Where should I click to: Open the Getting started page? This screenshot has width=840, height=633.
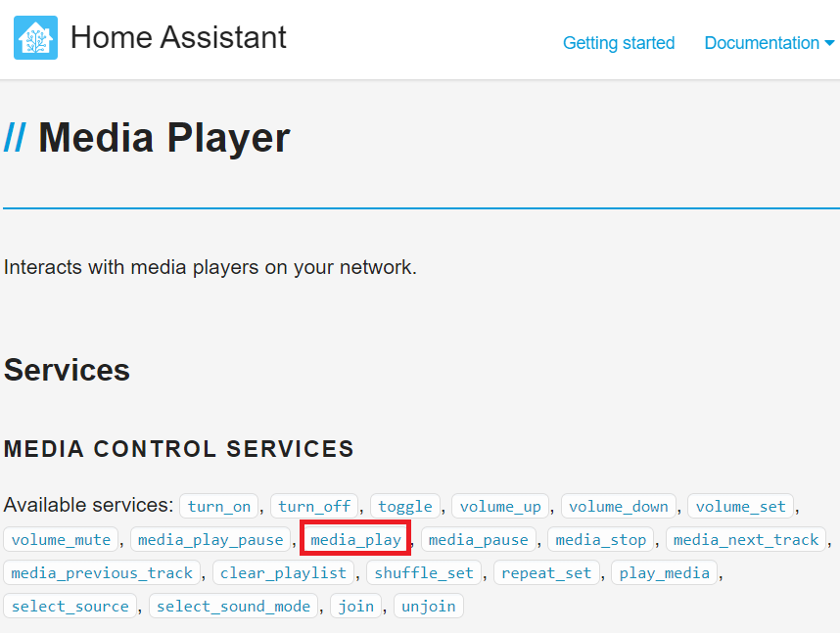tap(618, 43)
